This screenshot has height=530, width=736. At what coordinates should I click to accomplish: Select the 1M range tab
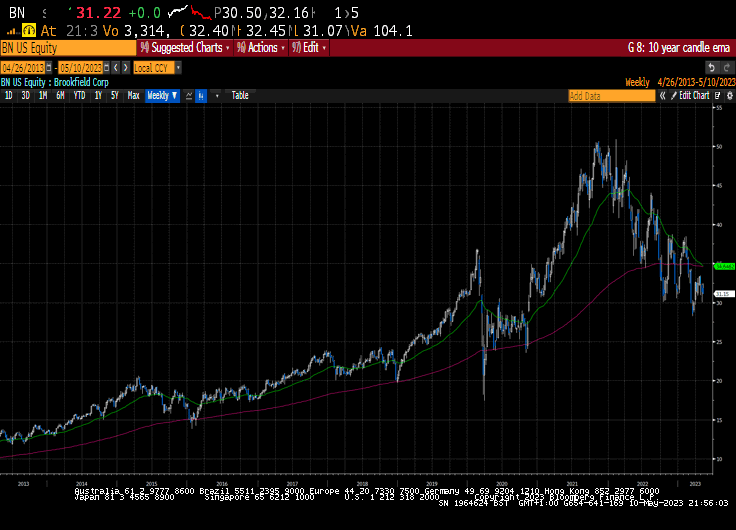point(43,96)
